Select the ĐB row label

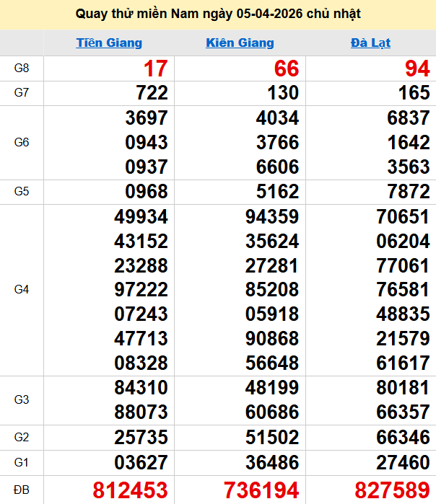(x=22, y=490)
